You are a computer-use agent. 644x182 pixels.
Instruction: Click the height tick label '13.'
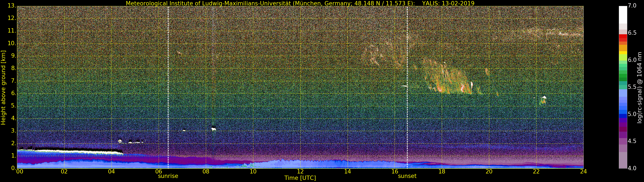[12, 6]
